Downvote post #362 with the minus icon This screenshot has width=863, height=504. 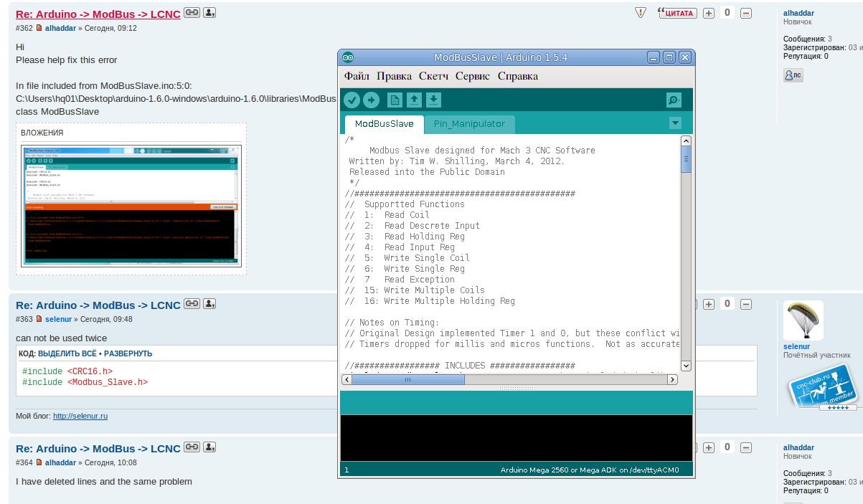click(746, 13)
